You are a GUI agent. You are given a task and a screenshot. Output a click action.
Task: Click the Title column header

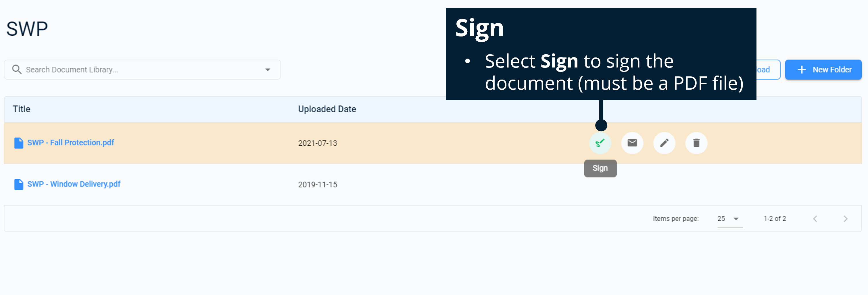point(21,109)
